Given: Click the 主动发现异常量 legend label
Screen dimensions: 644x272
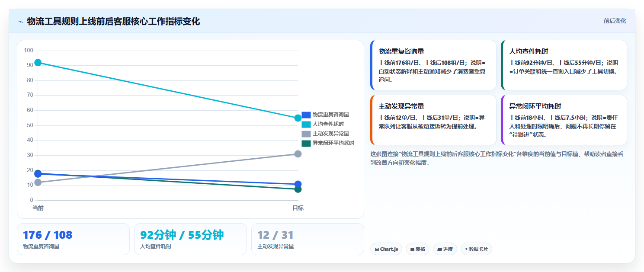Looking at the screenshot, I should coord(331,134).
